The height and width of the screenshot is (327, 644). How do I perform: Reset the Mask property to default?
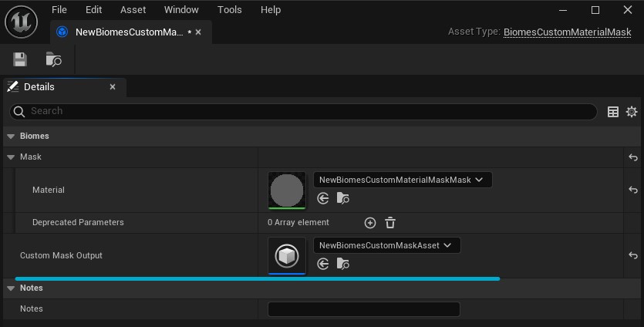click(x=633, y=157)
